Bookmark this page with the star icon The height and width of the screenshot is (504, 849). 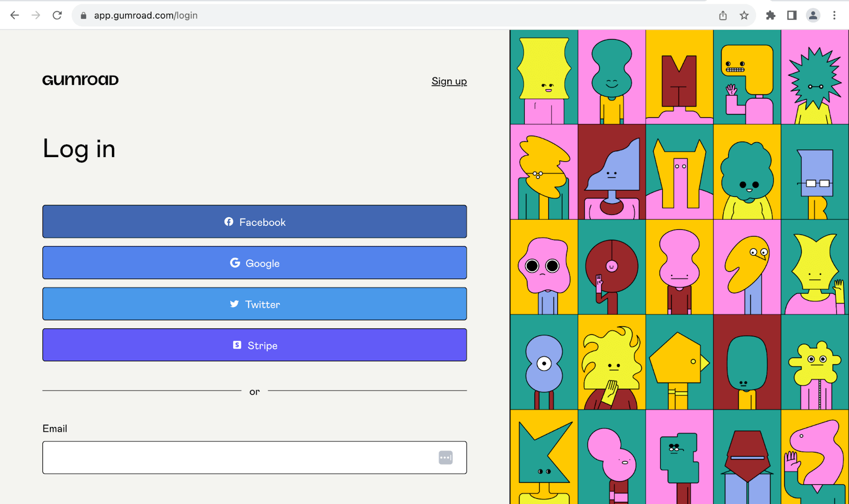pos(744,15)
